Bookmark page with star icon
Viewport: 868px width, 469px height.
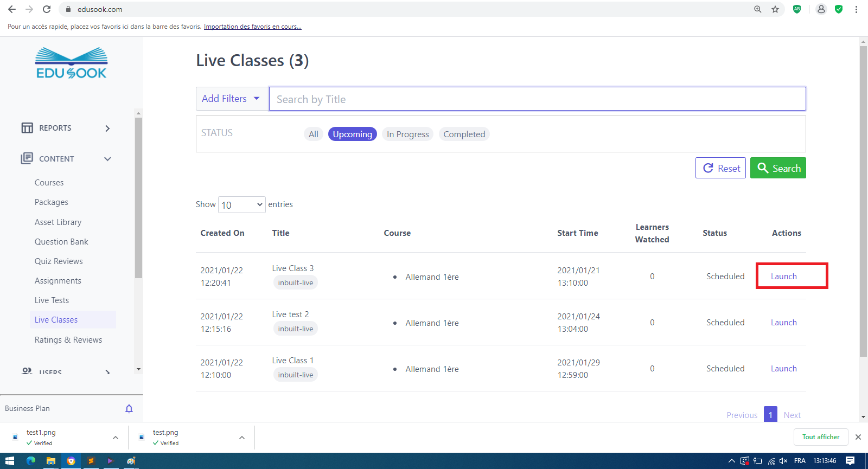pos(775,9)
